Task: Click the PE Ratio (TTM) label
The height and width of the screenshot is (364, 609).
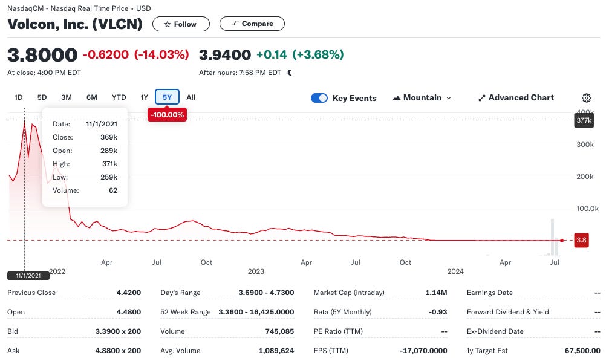Action: [x=338, y=331]
